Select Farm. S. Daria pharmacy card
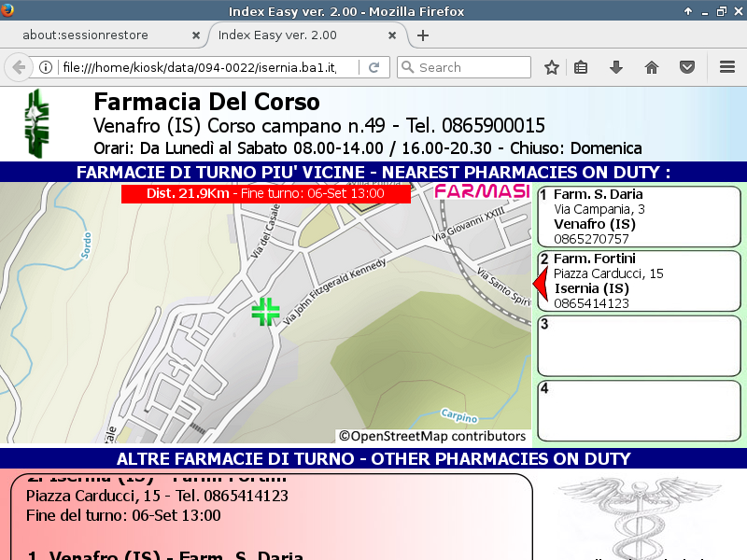747x560 pixels. 640,217
